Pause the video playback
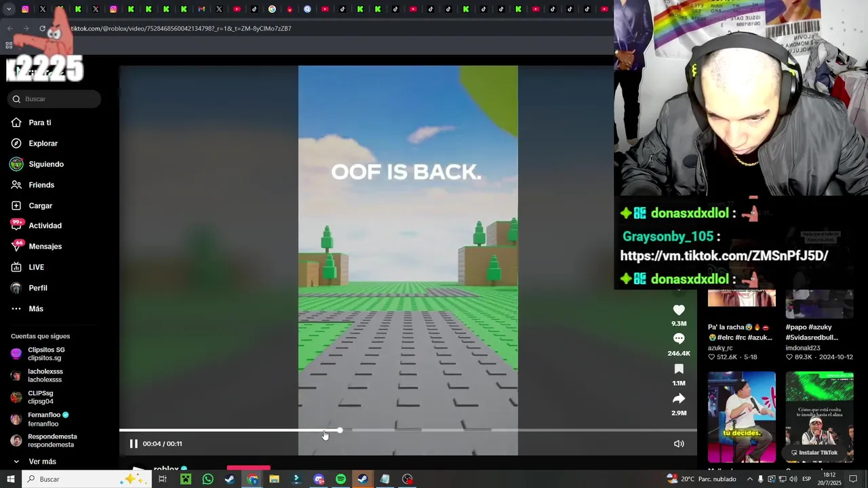868x488 pixels. (134, 444)
